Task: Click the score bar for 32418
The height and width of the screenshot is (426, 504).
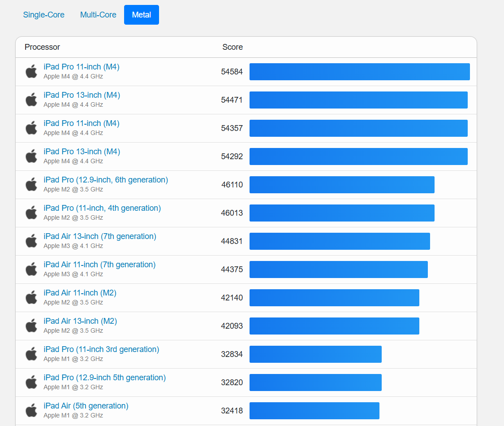Action: pyautogui.click(x=314, y=411)
